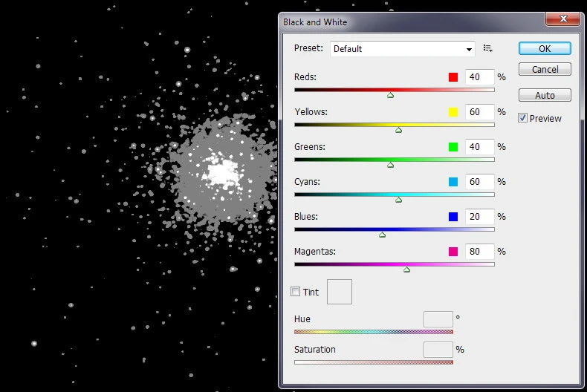Image resolution: width=587 pixels, height=392 pixels.
Task: Click the green color swatch for Greens
Action: pos(453,147)
